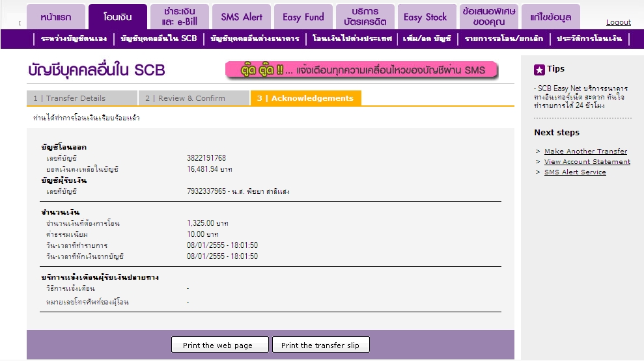Select step 2 Review & Confirm

[194, 98]
